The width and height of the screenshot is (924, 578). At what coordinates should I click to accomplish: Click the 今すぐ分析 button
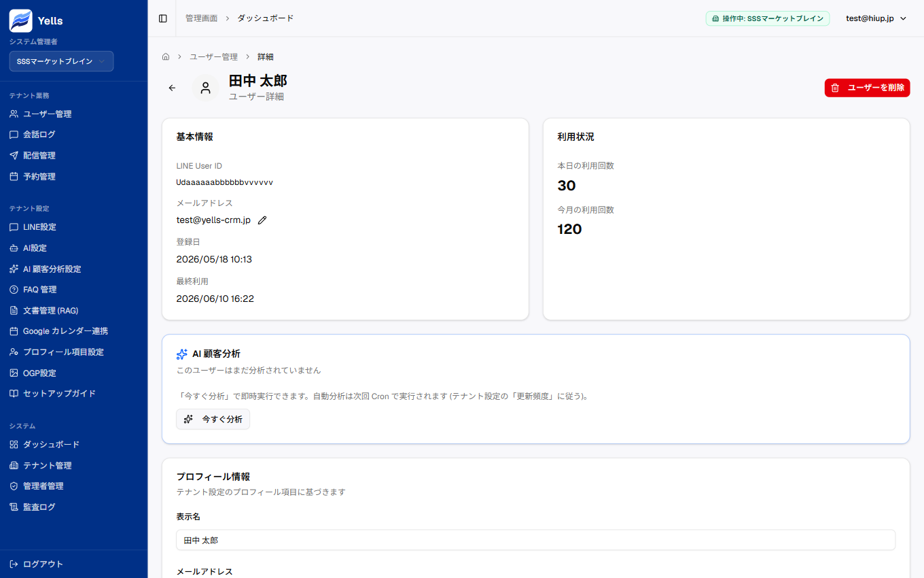[x=213, y=420]
